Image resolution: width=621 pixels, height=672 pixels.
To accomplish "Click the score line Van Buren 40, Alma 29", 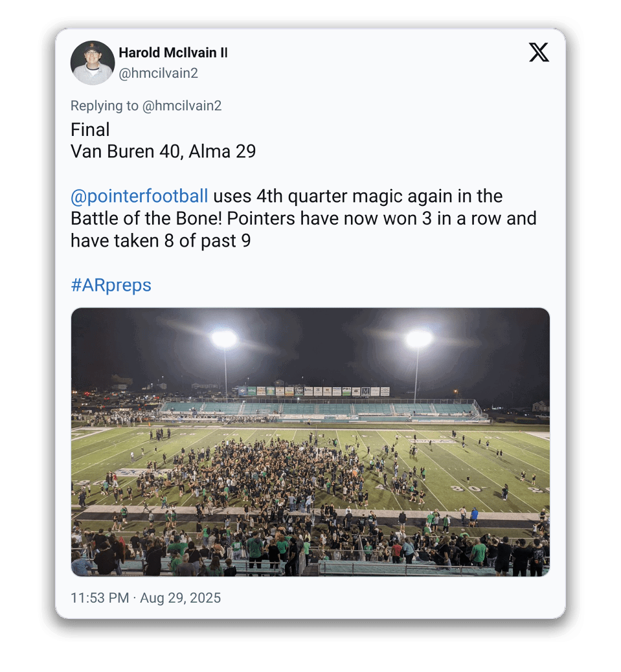I will [163, 151].
